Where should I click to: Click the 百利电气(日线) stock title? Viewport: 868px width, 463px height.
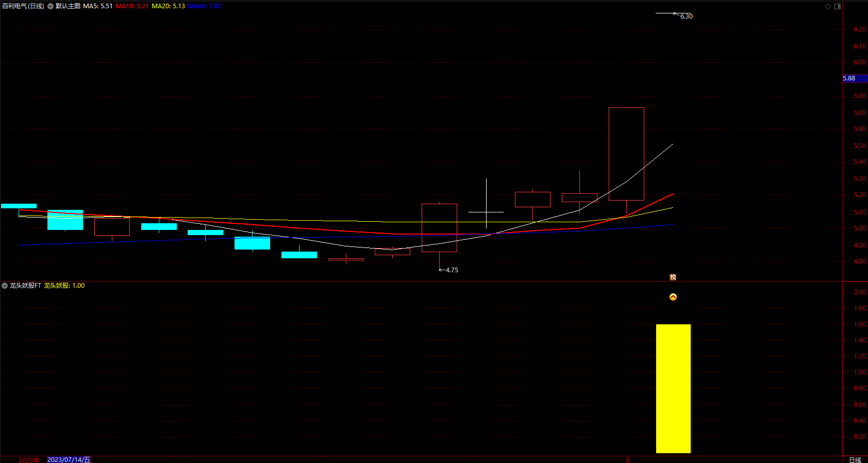point(23,6)
